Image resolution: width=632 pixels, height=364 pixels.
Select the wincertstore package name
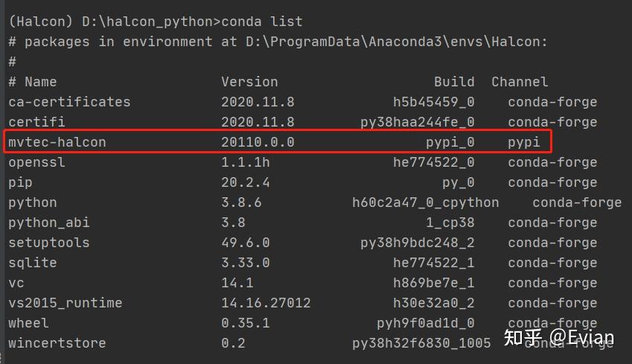click(57, 342)
